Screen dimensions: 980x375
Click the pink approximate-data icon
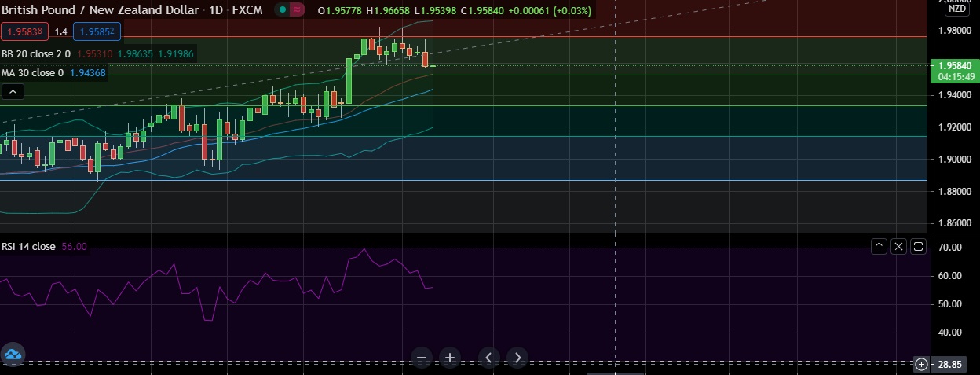tap(297, 10)
